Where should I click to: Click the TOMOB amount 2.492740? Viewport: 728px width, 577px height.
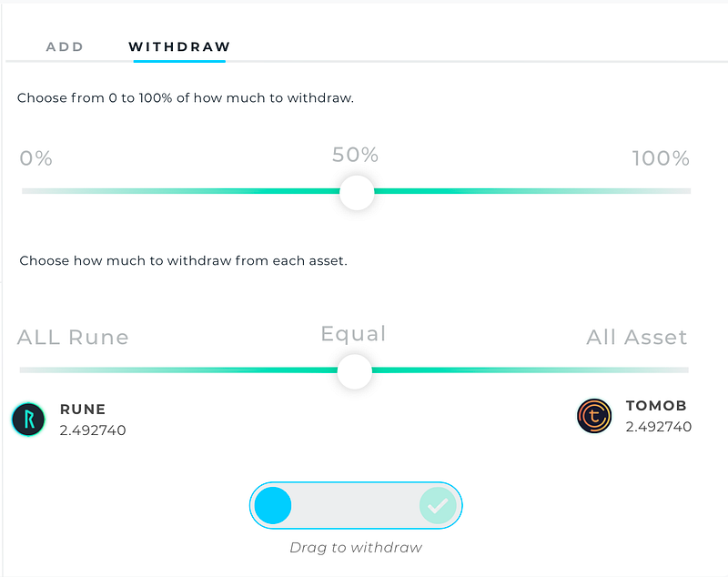click(x=659, y=426)
